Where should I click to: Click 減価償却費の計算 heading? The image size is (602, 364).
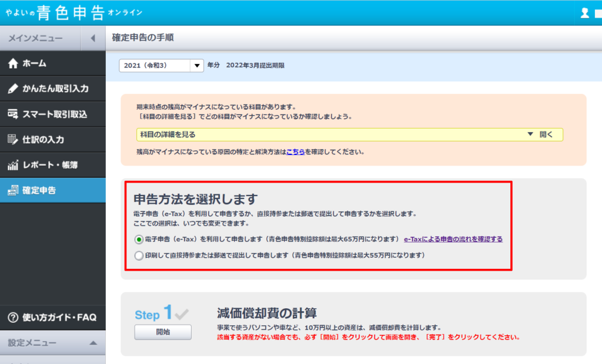tap(267, 313)
